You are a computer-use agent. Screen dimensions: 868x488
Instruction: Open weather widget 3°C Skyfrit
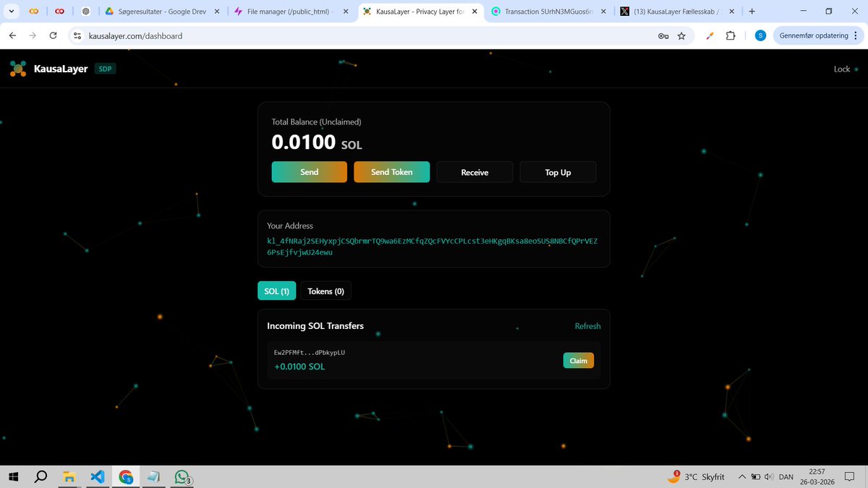click(x=694, y=477)
